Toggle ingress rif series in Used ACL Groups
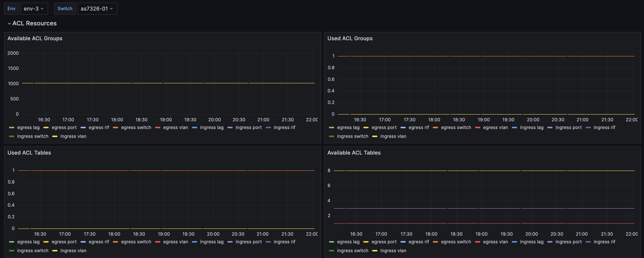Viewport: 644px width, 258px height. [x=604, y=127]
